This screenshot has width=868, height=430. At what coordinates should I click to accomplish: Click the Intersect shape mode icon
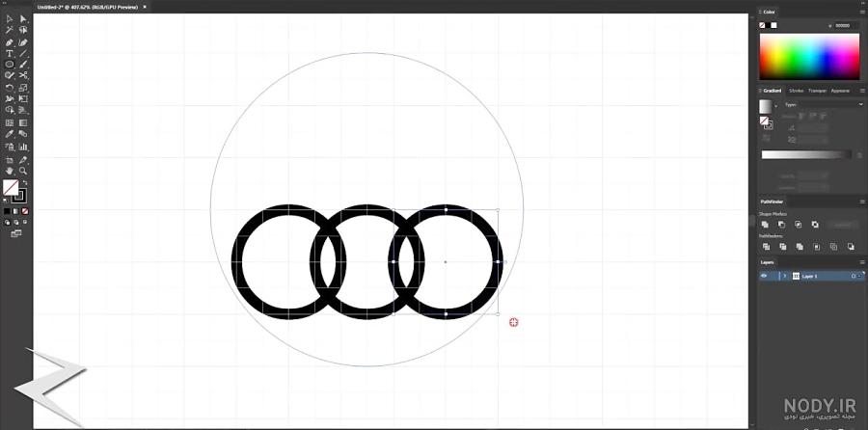[799, 224]
